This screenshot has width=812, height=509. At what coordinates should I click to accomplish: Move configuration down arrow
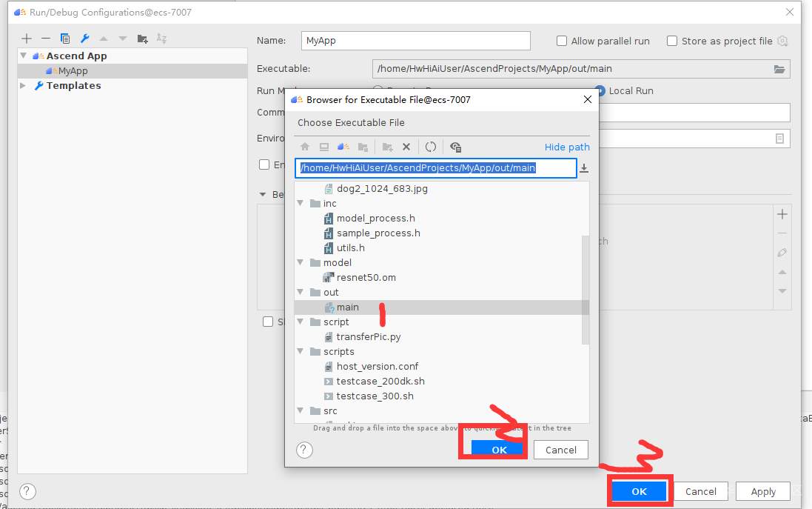(x=122, y=39)
